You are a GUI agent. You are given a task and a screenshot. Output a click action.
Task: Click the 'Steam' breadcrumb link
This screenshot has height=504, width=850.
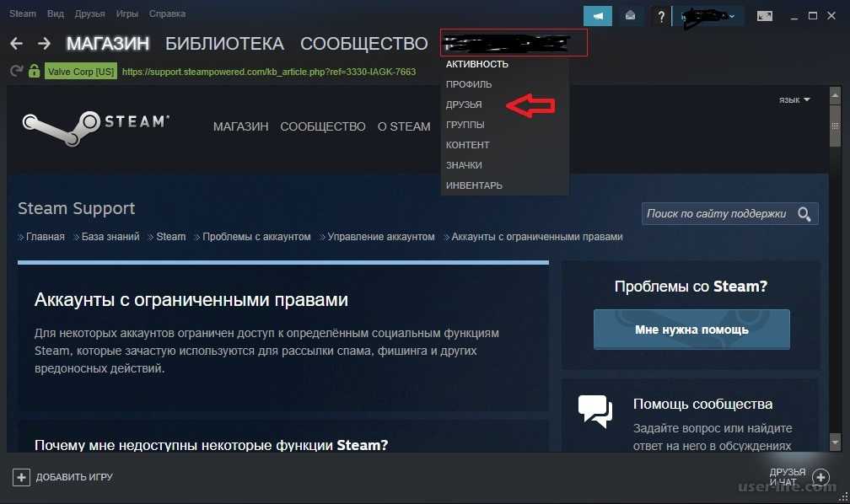(x=170, y=237)
